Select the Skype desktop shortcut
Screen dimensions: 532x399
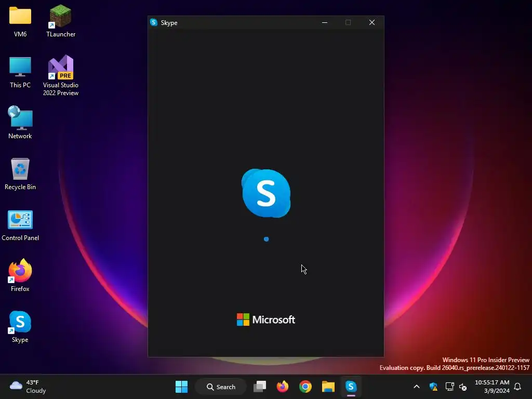20,327
